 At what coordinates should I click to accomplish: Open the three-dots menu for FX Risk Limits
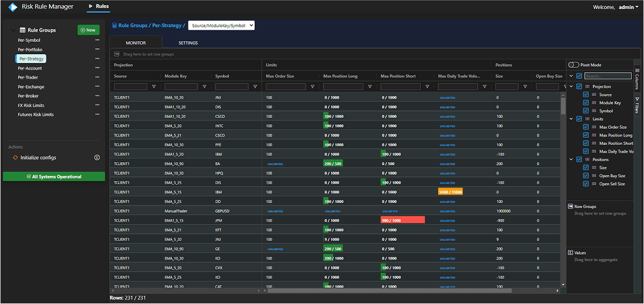pyautogui.click(x=98, y=105)
